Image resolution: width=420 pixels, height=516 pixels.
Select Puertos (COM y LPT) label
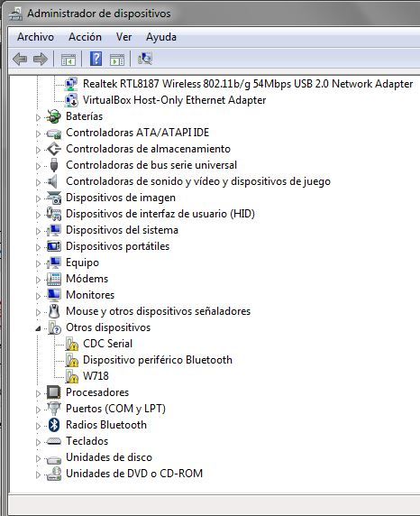pos(115,409)
